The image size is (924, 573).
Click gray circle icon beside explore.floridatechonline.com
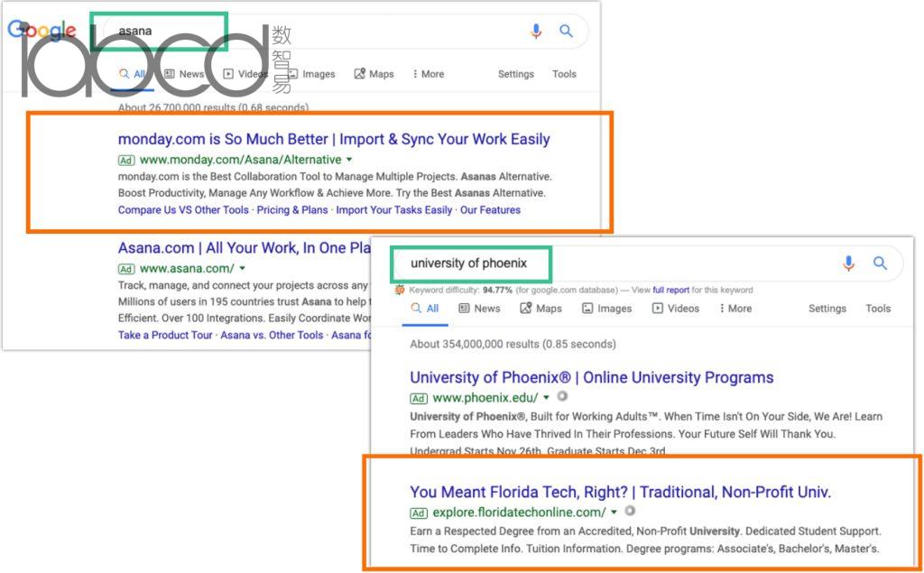tap(630, 511)
